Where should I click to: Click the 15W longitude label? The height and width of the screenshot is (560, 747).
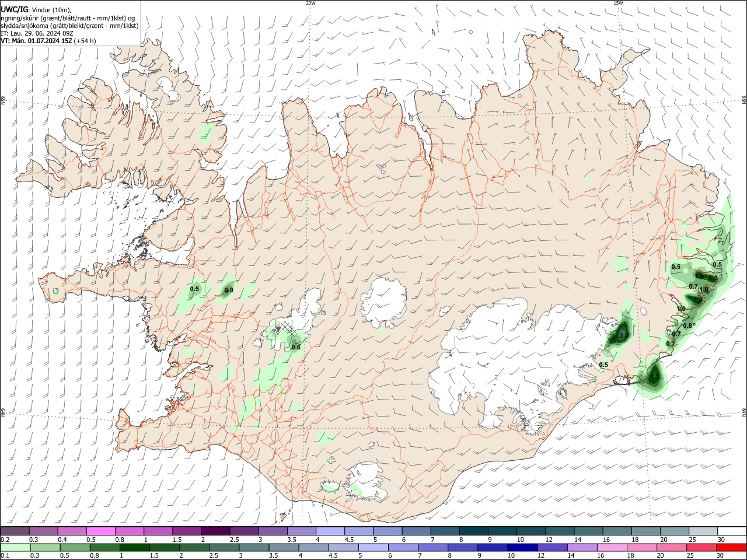tap(618, 3)
